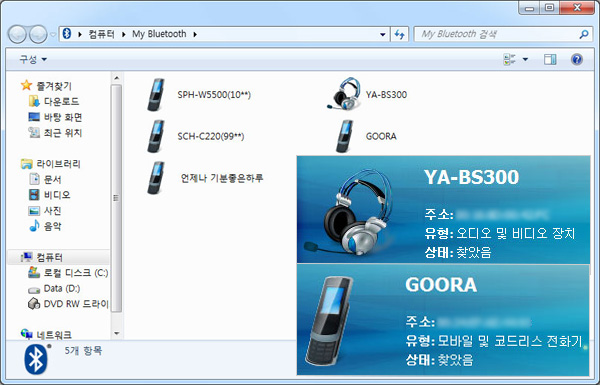The image size is (600, 385).
Task: Open the SPH-W5500(10**) phone device
Action: (199, 95)
